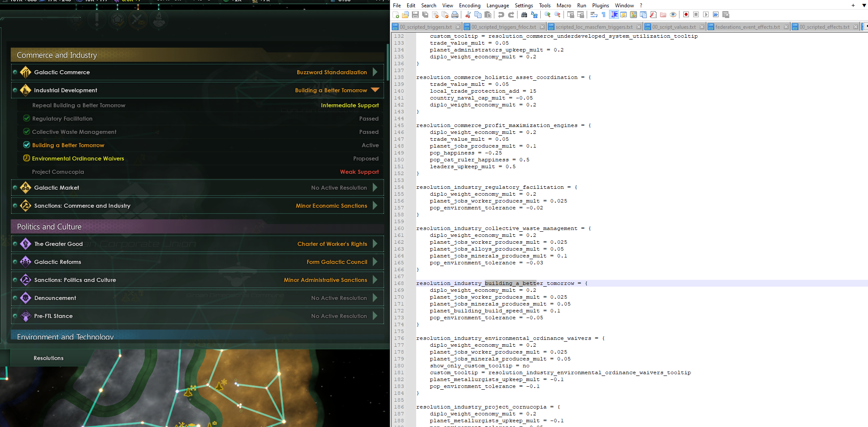Click the Save All icon

425,15
